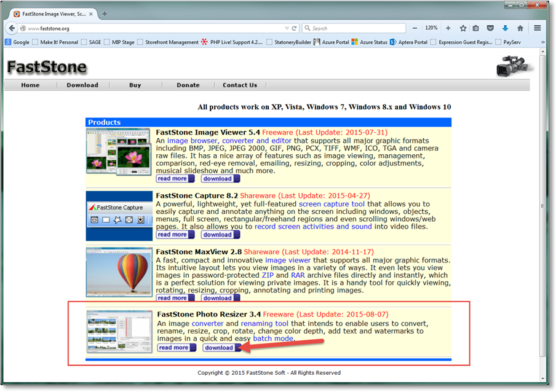This screenshot has width=556, height=392.
Task: Follow the 'batch mode' link
Action: pos(273,338)
